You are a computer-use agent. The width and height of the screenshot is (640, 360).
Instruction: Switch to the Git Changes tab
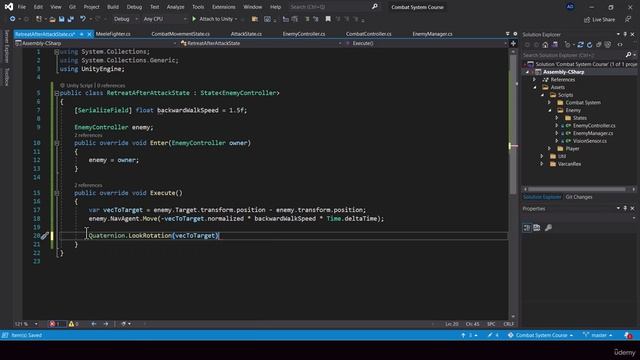(x=579, y=197)
